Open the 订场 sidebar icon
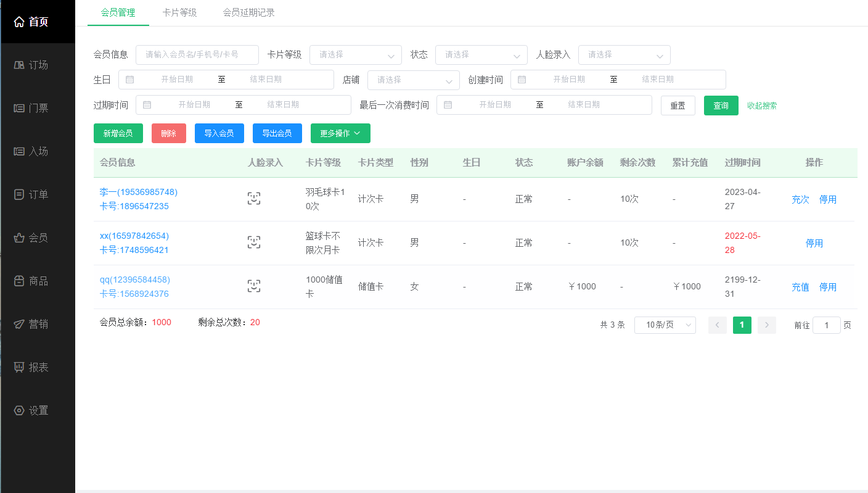The width and height of the screenshot is (868, 493). click(x=38, y=65)
